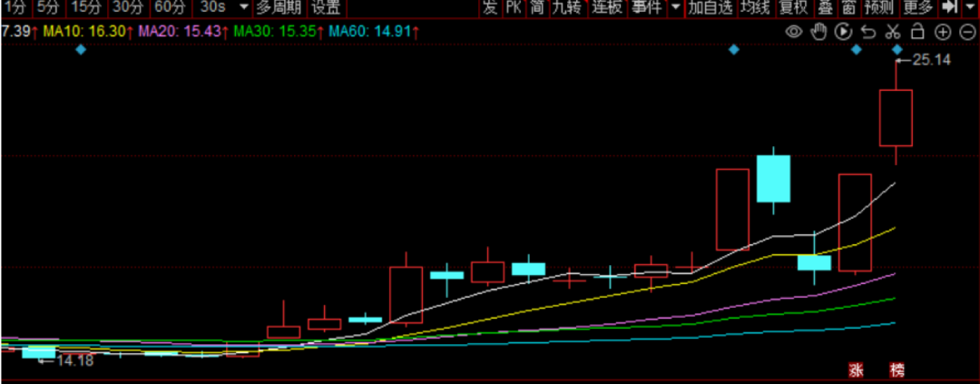Toggle the eye visibility icon

(x=794, y=31)
